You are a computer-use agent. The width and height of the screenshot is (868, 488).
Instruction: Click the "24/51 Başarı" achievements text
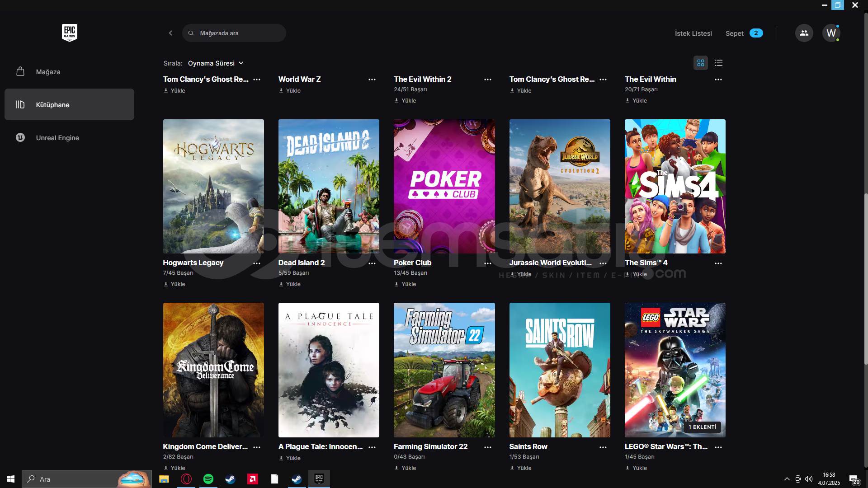[x=410, y=89]
